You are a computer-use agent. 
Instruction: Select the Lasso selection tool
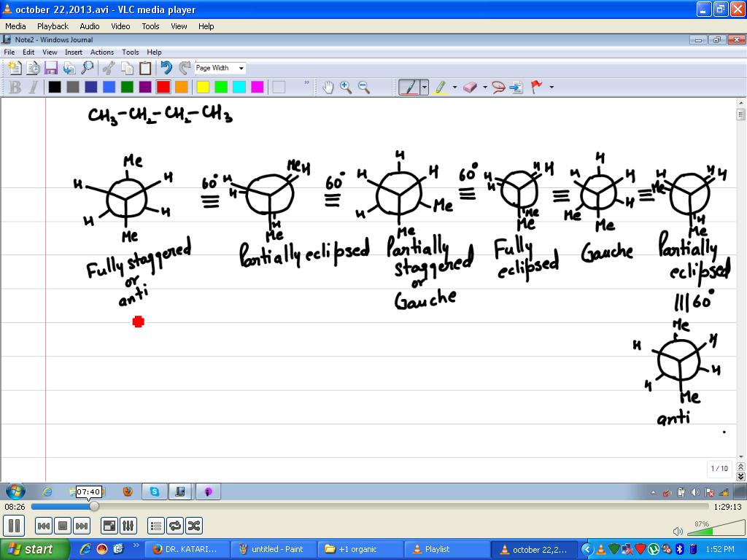tap(498, 87)
